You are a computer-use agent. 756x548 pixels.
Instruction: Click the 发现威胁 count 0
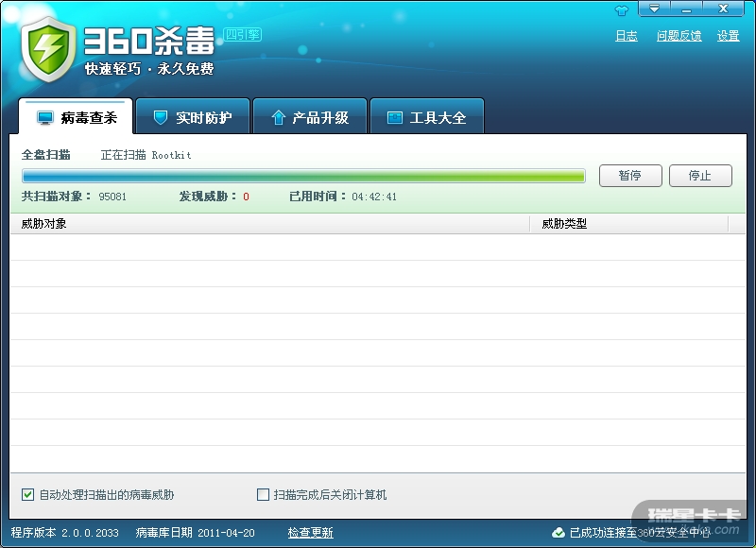click(x=246, y=197)
